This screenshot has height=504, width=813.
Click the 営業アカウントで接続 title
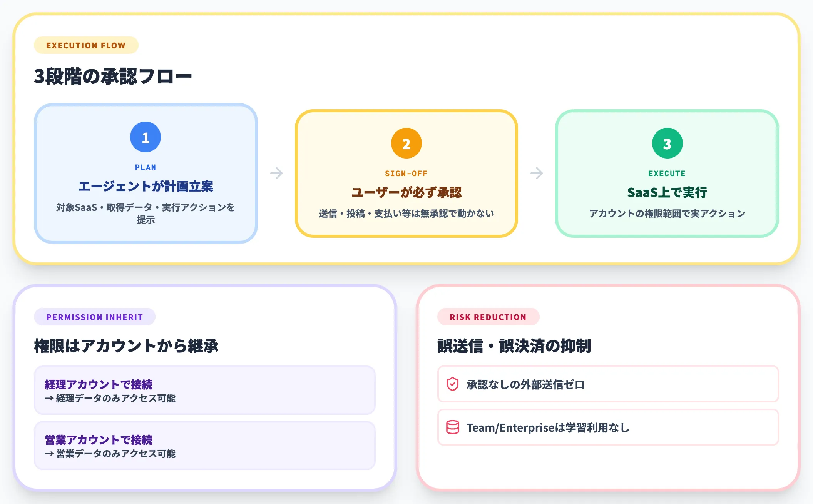pyautogui.click(x=99, y=440)
